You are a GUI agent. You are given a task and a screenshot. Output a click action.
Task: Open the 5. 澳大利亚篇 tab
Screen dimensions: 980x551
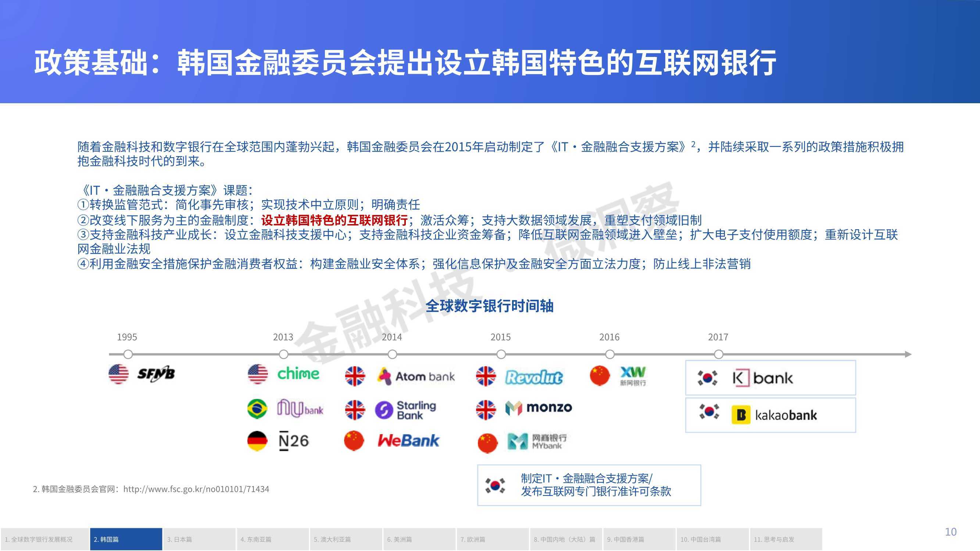pos(346,539)
